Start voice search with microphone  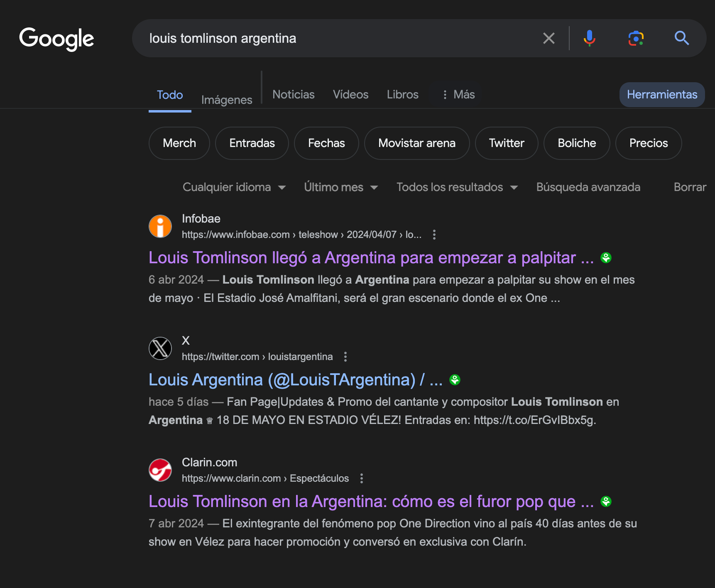[589, 38]
